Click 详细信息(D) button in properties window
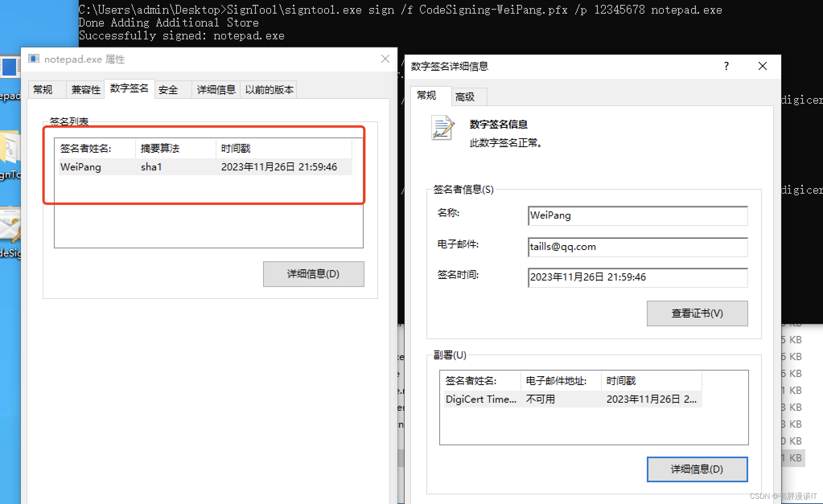823x504 pixels. coord(313,274)
